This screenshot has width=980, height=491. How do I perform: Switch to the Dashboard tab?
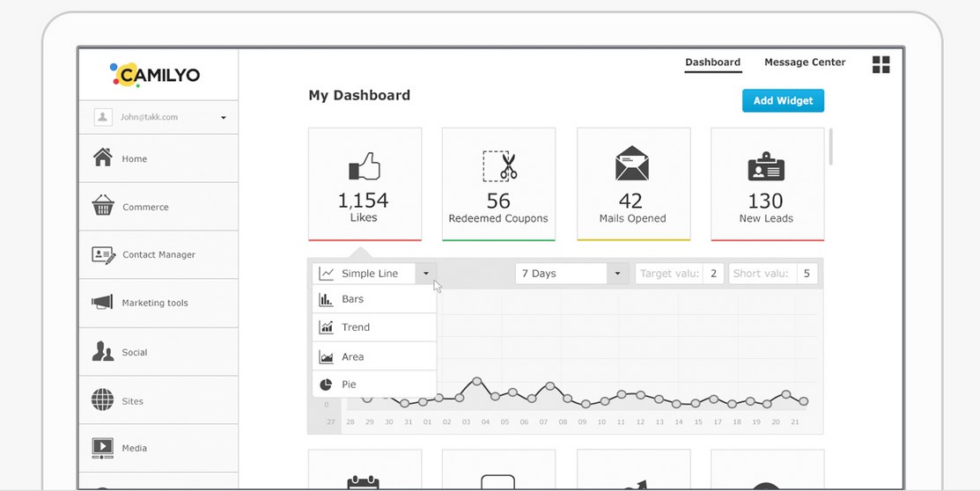(x=712, y=62)
